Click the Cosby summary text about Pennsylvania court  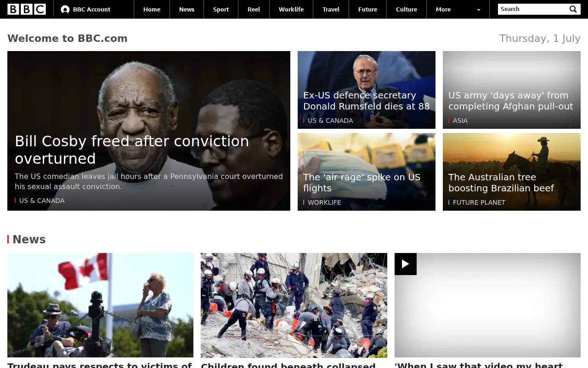coord(149,181)
